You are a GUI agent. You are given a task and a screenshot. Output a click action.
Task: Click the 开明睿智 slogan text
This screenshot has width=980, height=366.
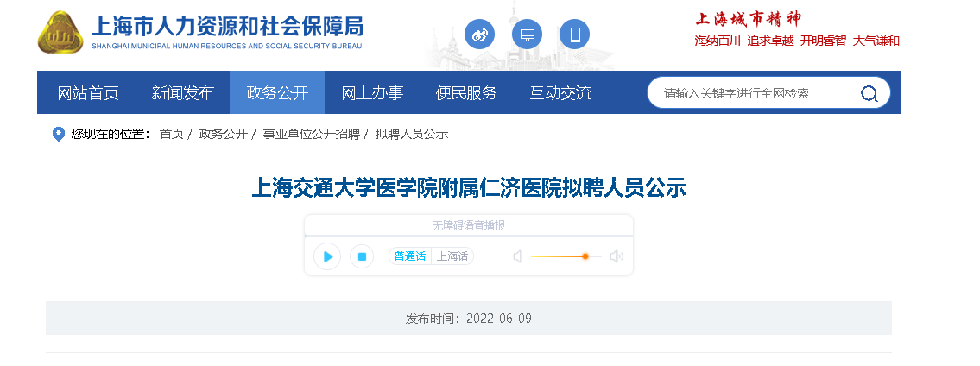pyautogui.click(x=823, y=41)
